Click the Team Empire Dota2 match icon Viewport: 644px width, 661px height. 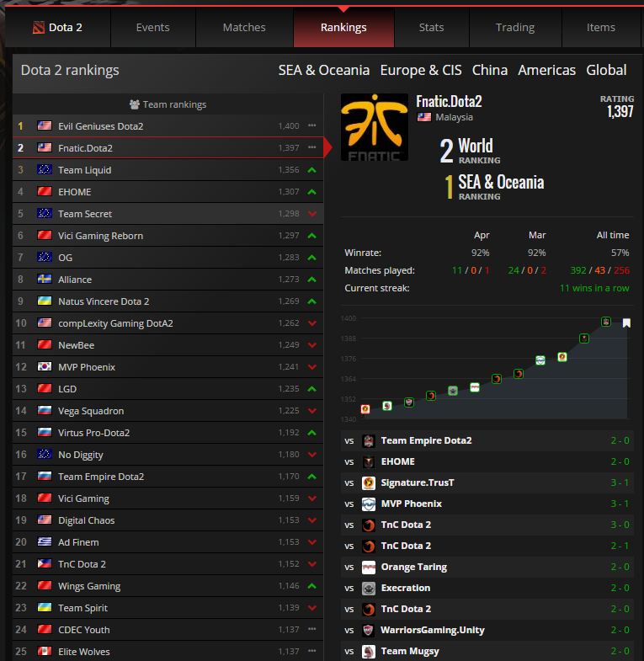pos(369,441)
